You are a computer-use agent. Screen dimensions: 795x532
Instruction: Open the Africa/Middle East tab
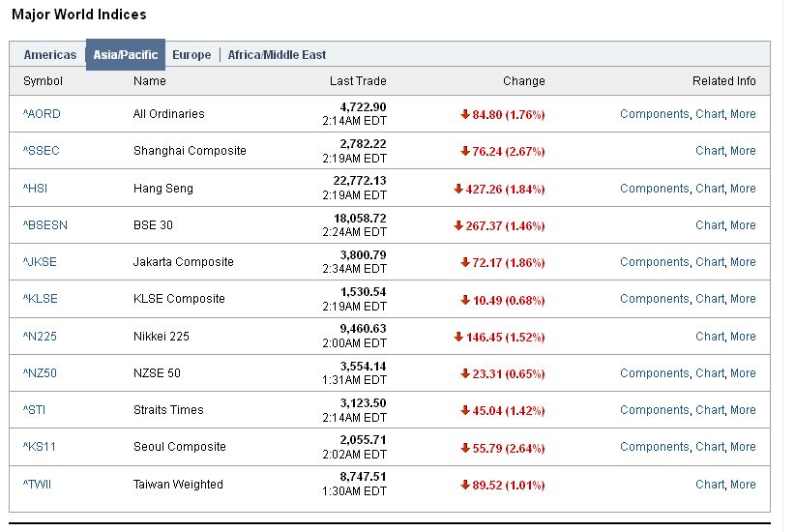click(x=277, y=55)
